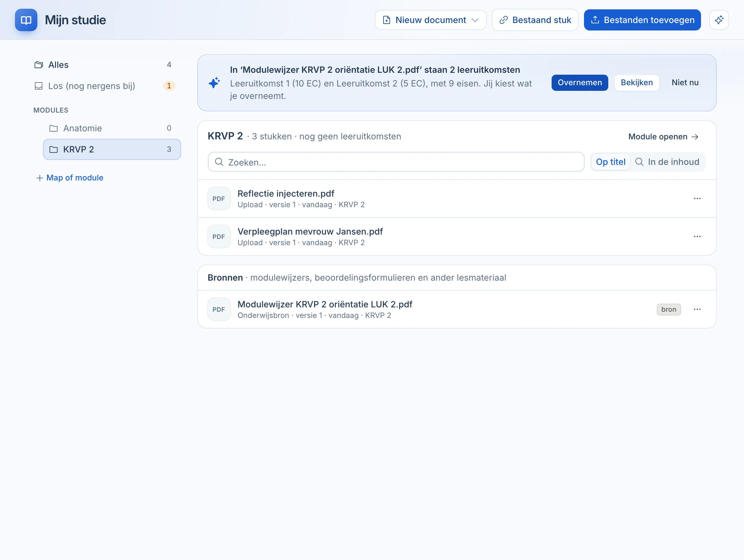Click the inbox icon beside Los (nog nergens bij)
This screenshot has height=560, width=744.
tap(39, 86)
